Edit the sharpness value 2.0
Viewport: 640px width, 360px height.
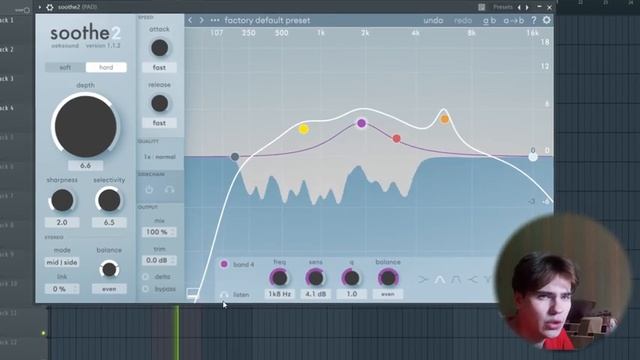coord(62,222)
